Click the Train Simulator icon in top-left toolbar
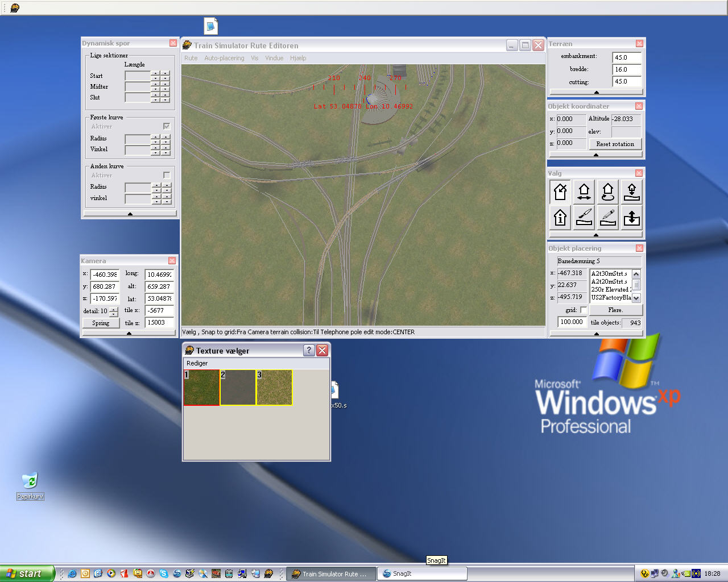728x582 pixels. [15, 8]
